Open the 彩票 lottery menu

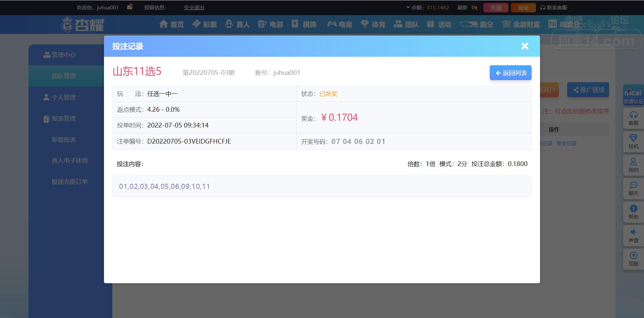point(205,24)
